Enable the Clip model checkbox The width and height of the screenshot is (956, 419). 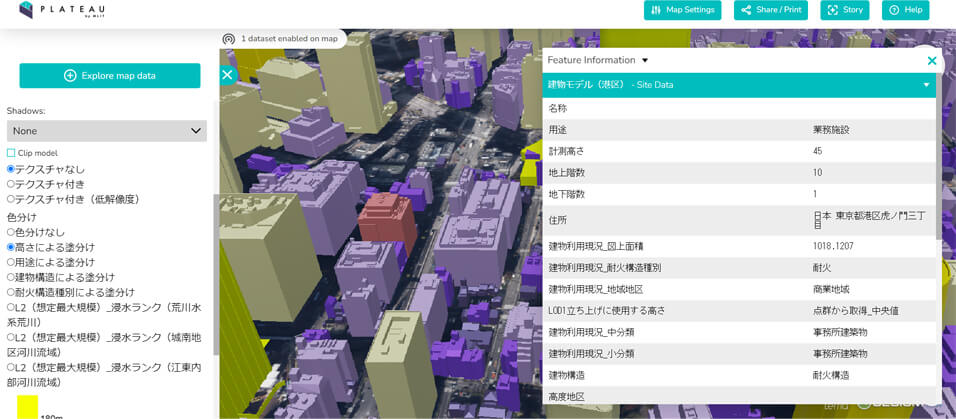pos(11,153)
